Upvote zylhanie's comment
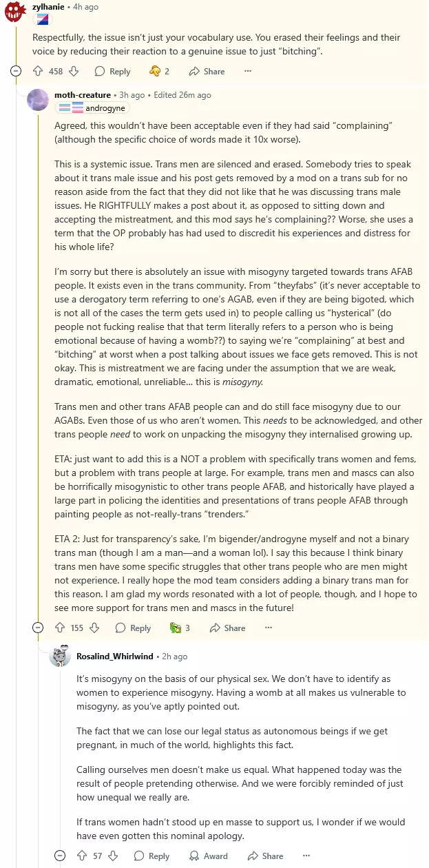Image resolution: width=429 pixels, height=868 pixels. tap(37, 71)
